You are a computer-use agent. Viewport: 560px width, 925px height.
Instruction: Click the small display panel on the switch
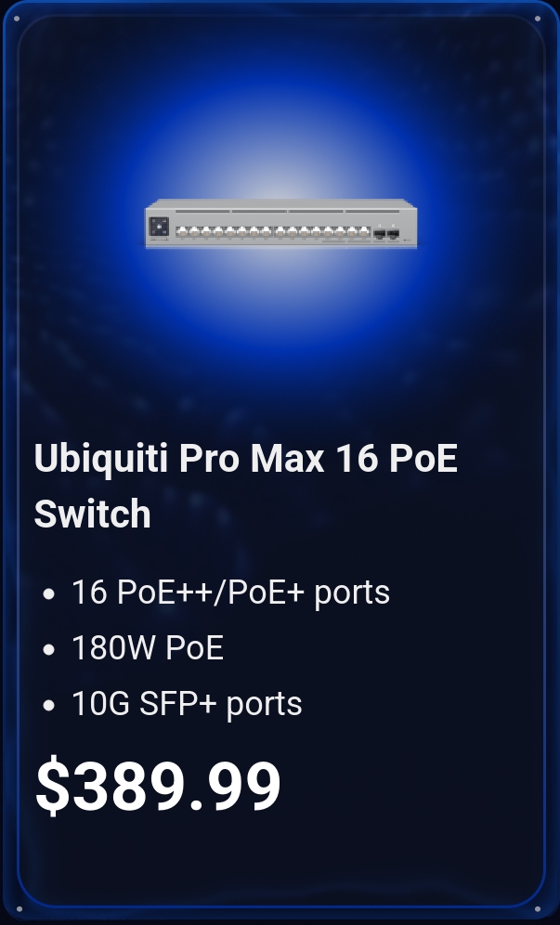click(x=160, y=227)
